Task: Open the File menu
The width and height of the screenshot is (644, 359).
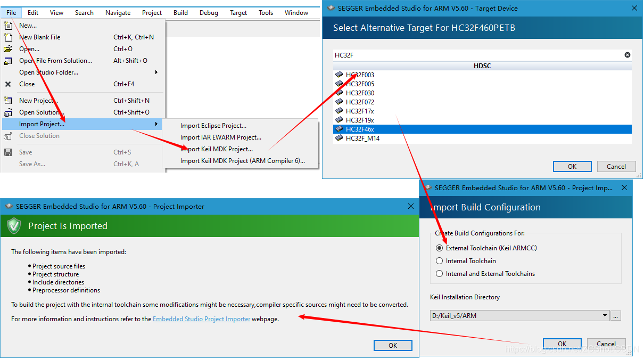Action: coord(11,12)
